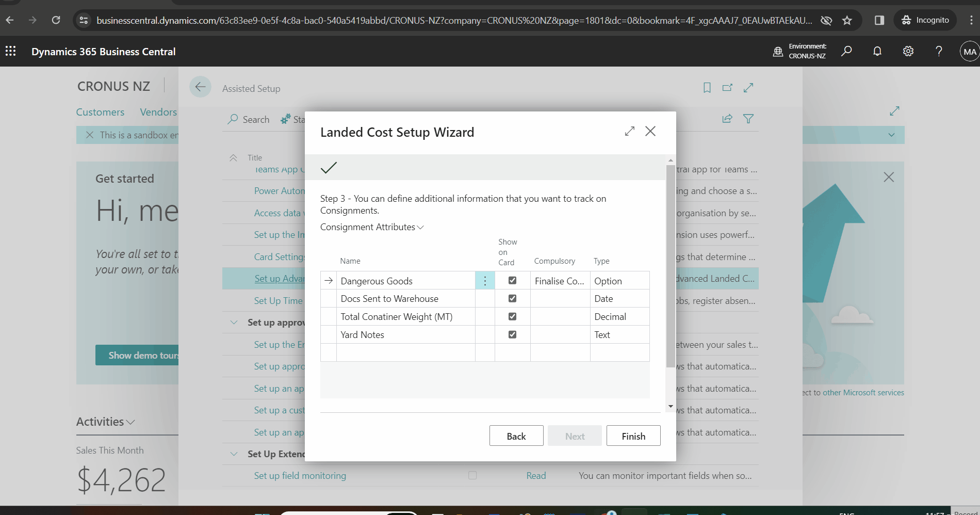
Task: Click the wizard vertical scrollbar
Action: click(x=671, y=266)
